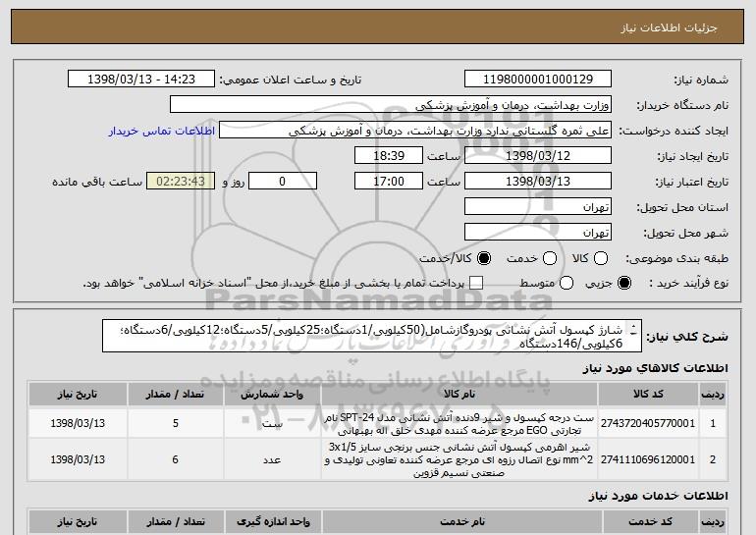Click the description box scroll arrows
756x535 pixels.
(633, 329)
